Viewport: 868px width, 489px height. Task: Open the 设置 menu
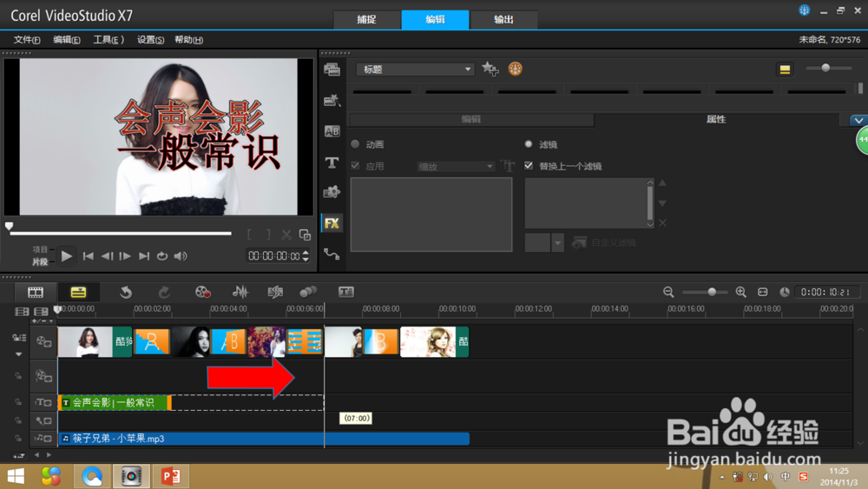[x=150, y=39]
